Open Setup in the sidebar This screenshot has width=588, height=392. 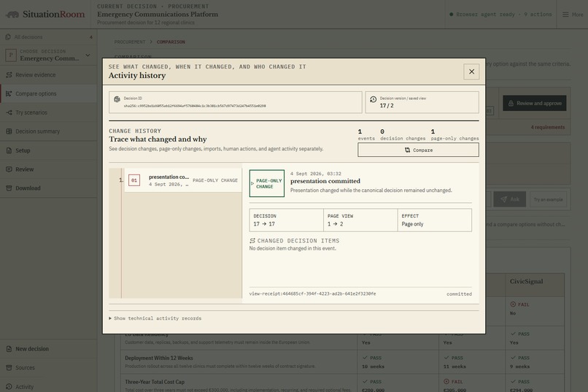point(48,150)
